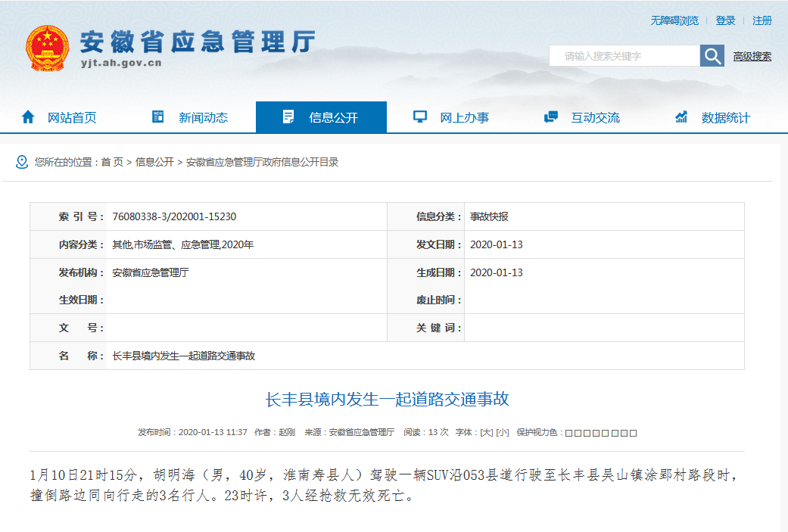Click the site header title 安徽省应急管理厅
Screen dimensions: 788x532
198,42
